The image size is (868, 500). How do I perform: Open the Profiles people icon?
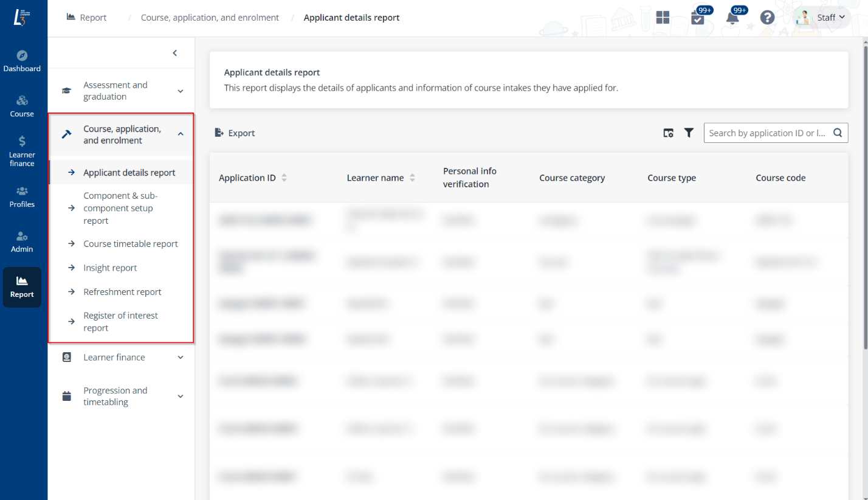[x=22, y=192]
